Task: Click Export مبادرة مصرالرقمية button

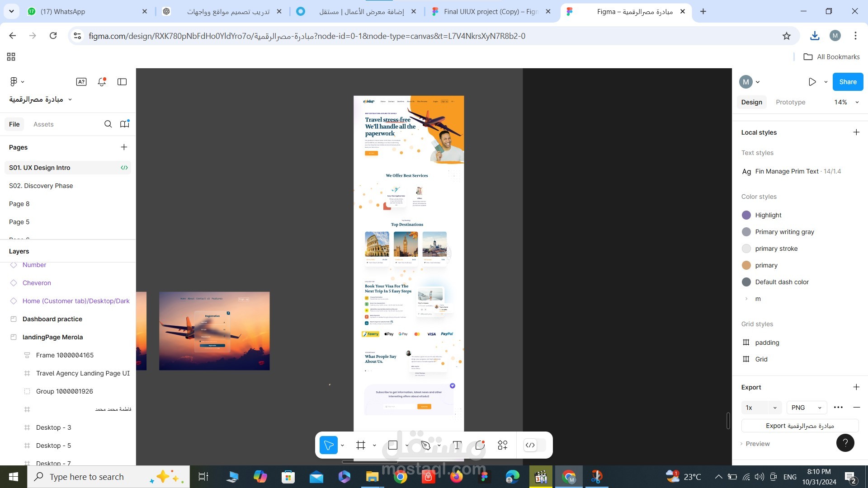Action: pyautogui.click(x=800, y=426)
